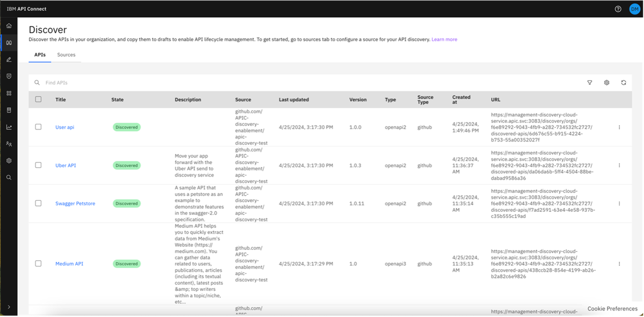
Task: Click the Type column header
Action: point(390,100)
